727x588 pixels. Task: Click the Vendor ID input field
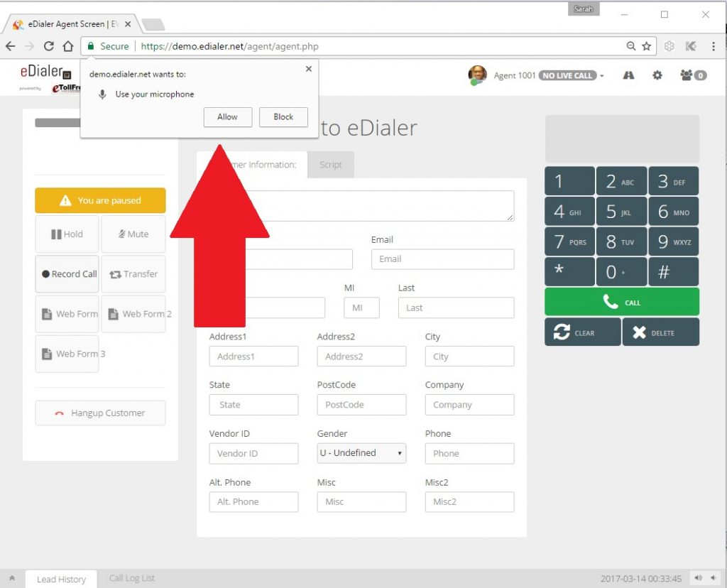pyautogui.click(x=253, y=454)
